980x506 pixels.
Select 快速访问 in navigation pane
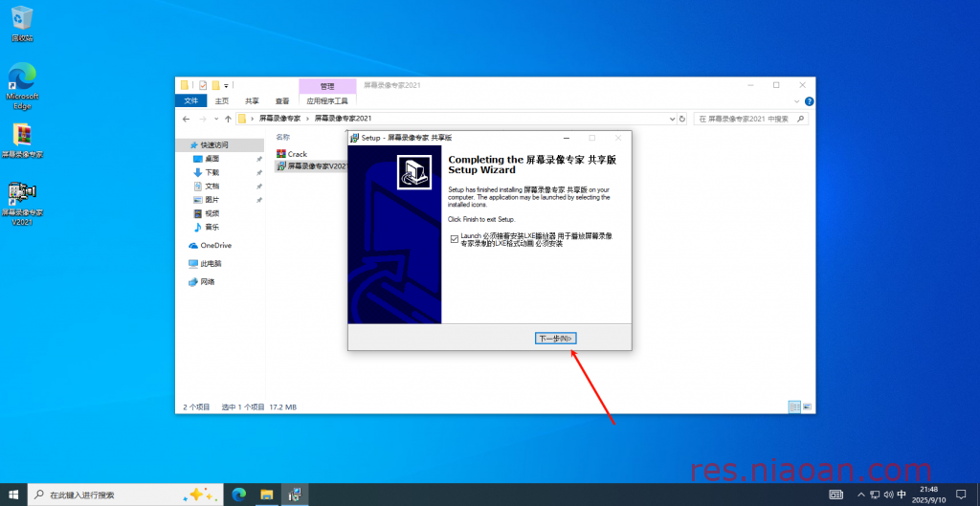pos(213,145)
